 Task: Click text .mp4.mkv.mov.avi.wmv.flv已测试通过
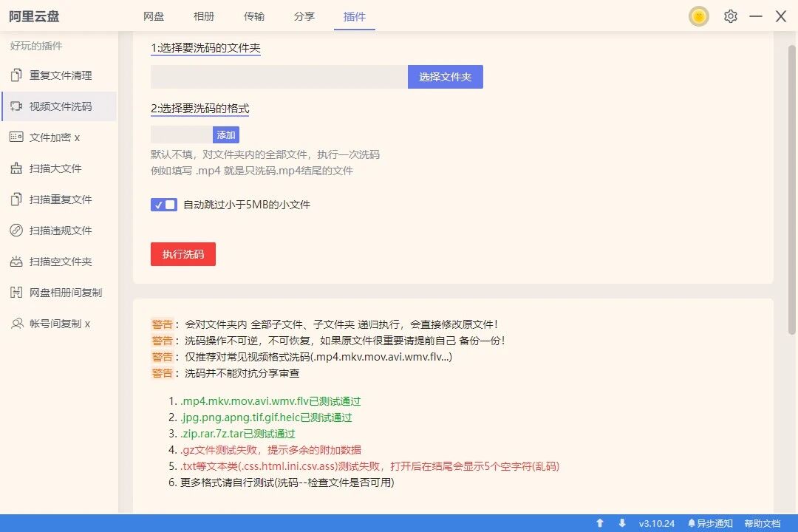pos(270,401)
